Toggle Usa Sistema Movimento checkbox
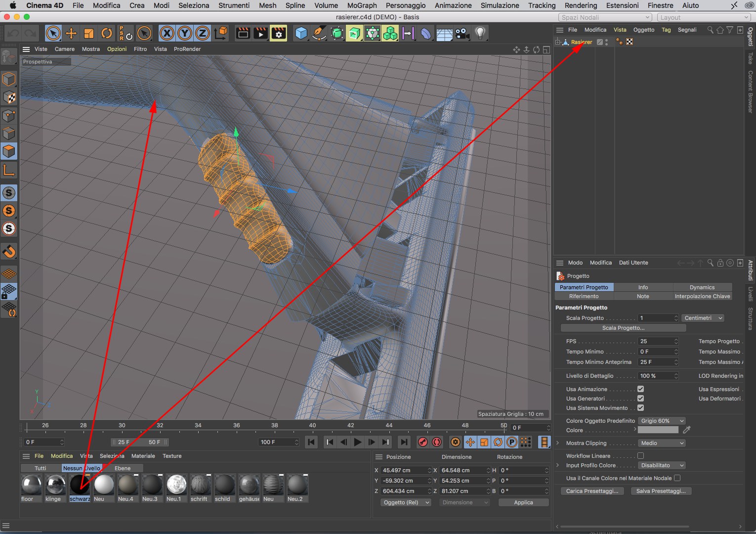Viewport: 756px width, 534px height. pos(640,408)
